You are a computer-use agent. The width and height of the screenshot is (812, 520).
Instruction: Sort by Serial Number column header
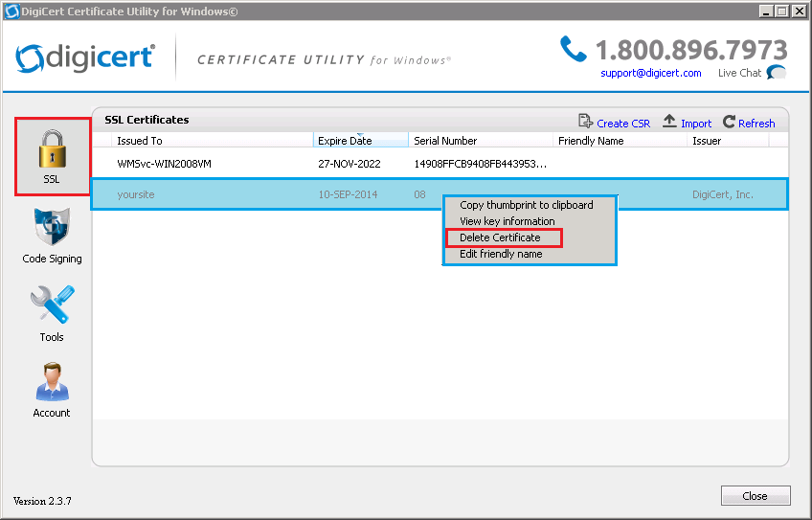(x=445, y=141)
